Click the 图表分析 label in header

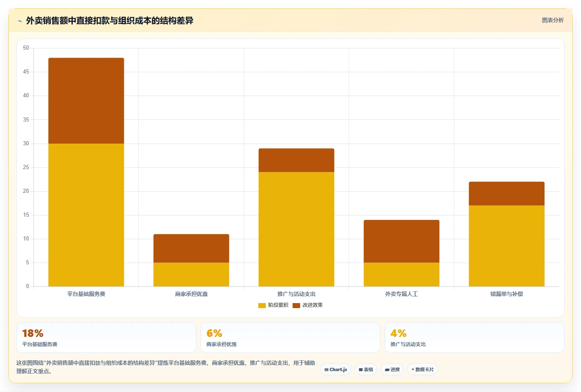pos(553,20)
